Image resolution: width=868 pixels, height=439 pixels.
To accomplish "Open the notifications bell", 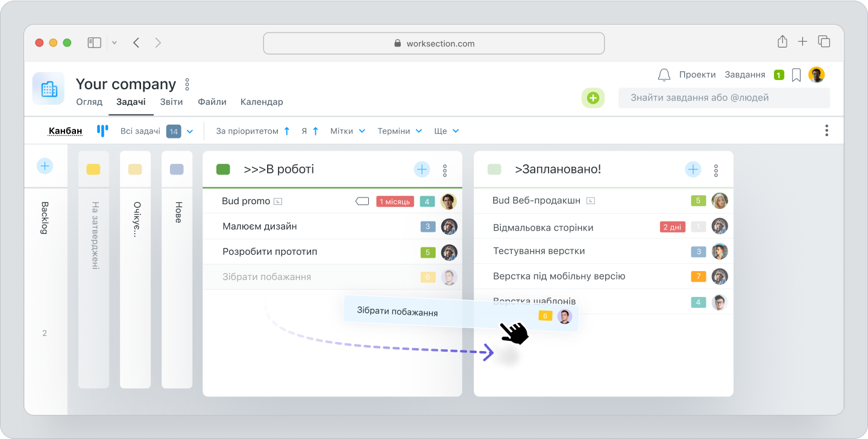I will (664, 74).
